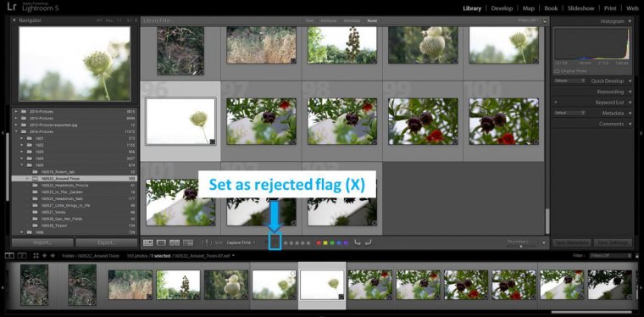Image resolution: width=644 pixels, height=317 pixels.
Task: Open the Develop module
Action: pyautogui.click(x=502, y=8)
